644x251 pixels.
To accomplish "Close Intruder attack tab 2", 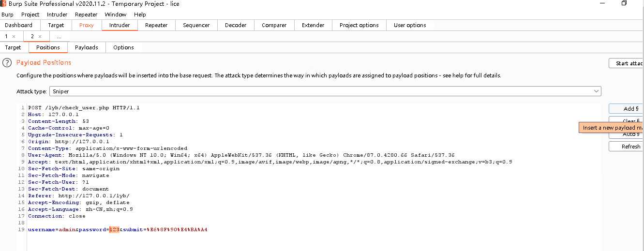I will (40, 37).
